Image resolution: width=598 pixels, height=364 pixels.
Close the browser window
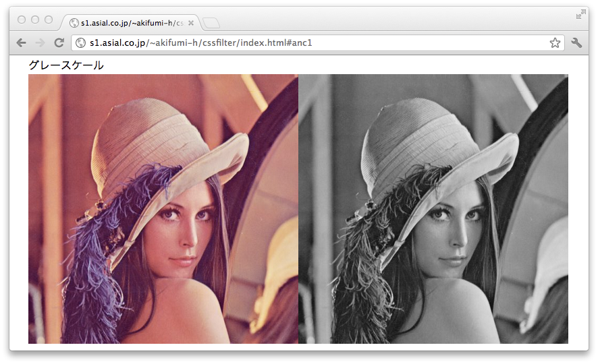[x=22, y=20]
